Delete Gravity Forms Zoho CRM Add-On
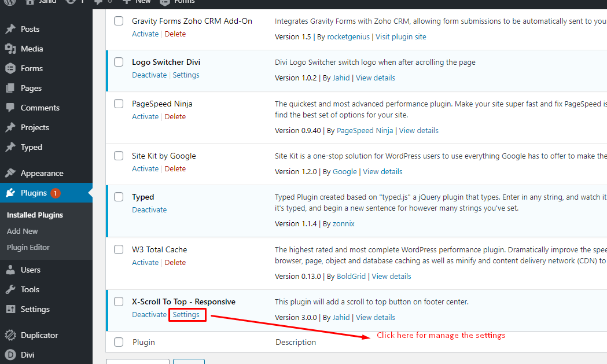The height and width of the screenshot is (364, 607). 175,34
